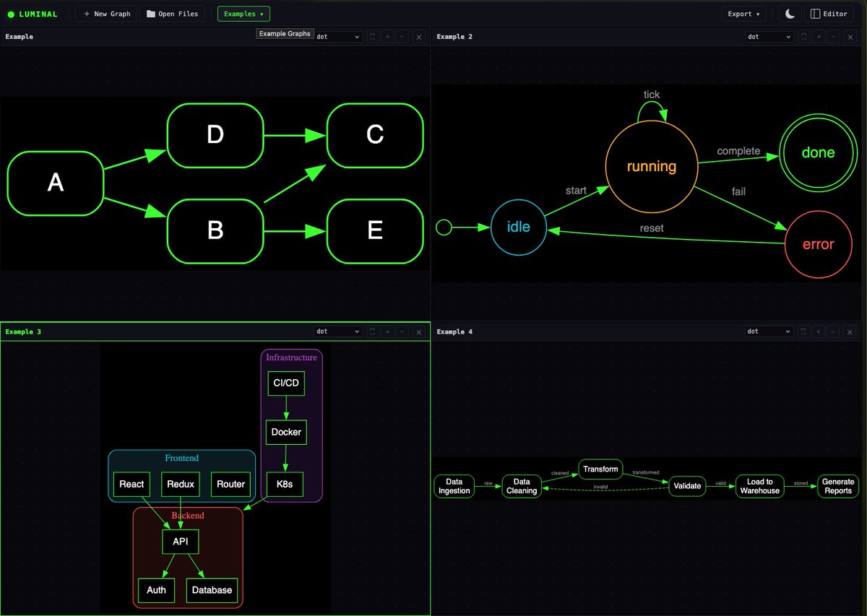Zoom in on Example 4 graph
Screen dimensions: 867x616
[x=819, y=331]
